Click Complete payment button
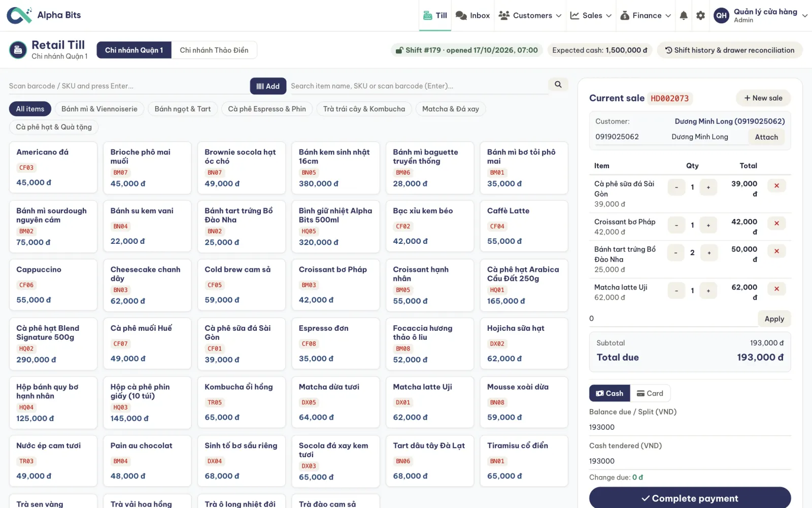This screenshot has width=812, height=508. click(x=690, y=498)
